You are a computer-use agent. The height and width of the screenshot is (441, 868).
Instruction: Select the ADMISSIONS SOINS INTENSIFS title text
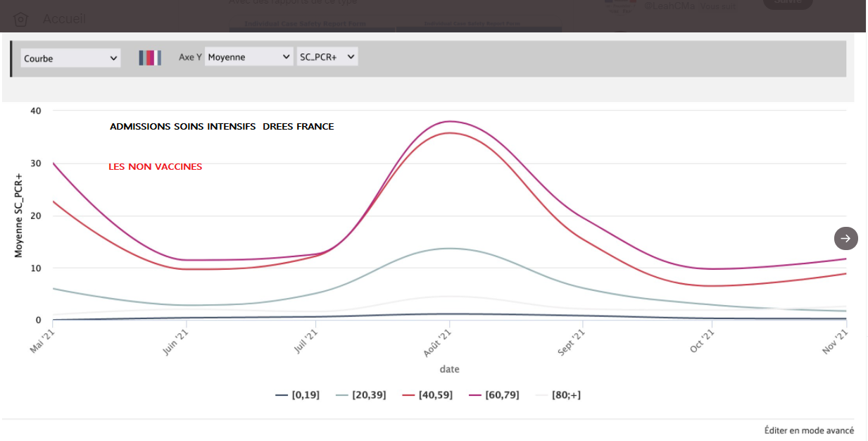coord(222,127)
